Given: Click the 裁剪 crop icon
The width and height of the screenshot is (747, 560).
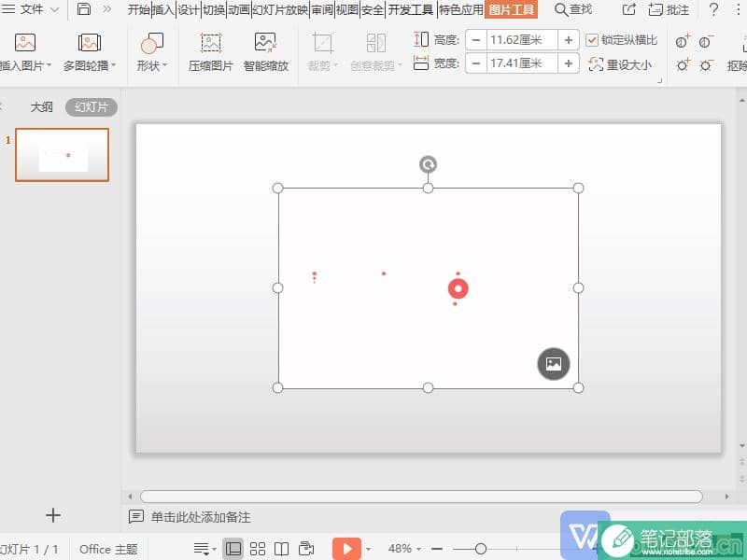Looking at the screenshot, I should coord(322,43).
